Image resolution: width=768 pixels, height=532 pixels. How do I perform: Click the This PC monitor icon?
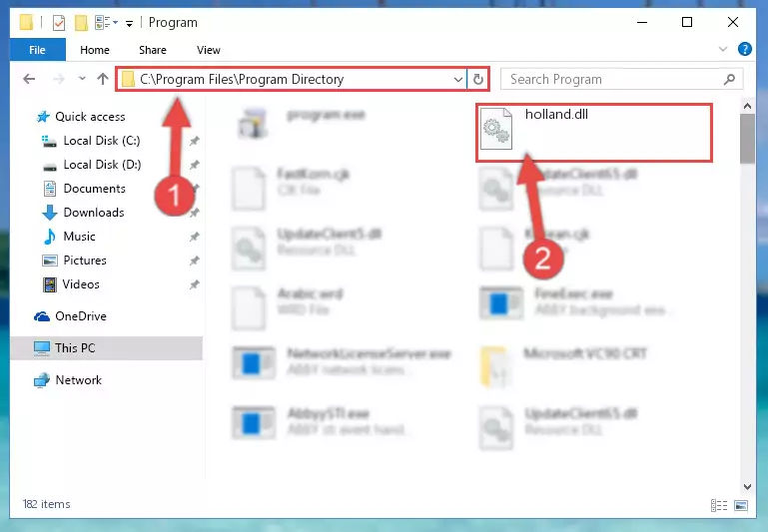pyautogui.click(x=42, y=348)
